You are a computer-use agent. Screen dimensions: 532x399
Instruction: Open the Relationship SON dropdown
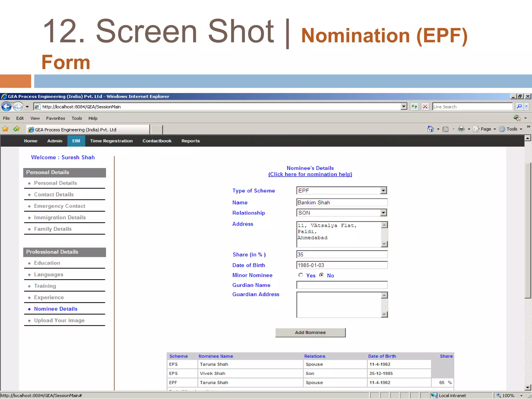pyautogui.click(x=342, y=213)
